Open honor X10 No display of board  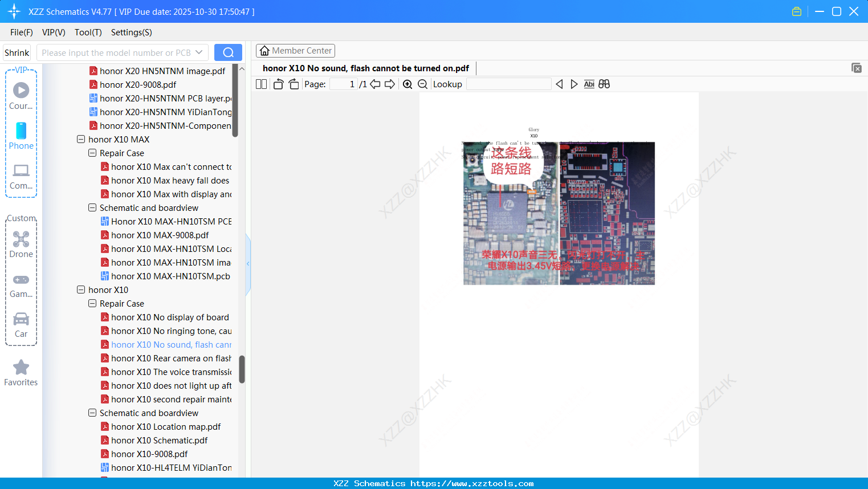click(170, 317)
